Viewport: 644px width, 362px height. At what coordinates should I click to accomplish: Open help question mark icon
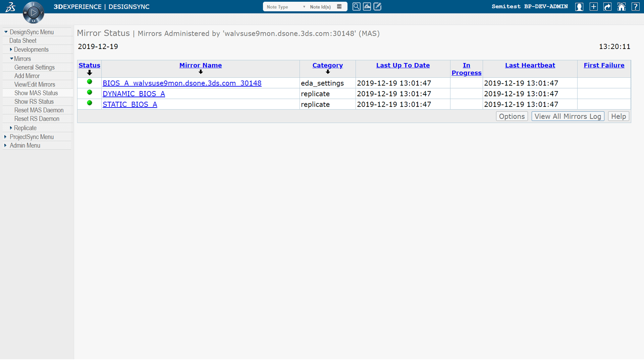[635, 7]
